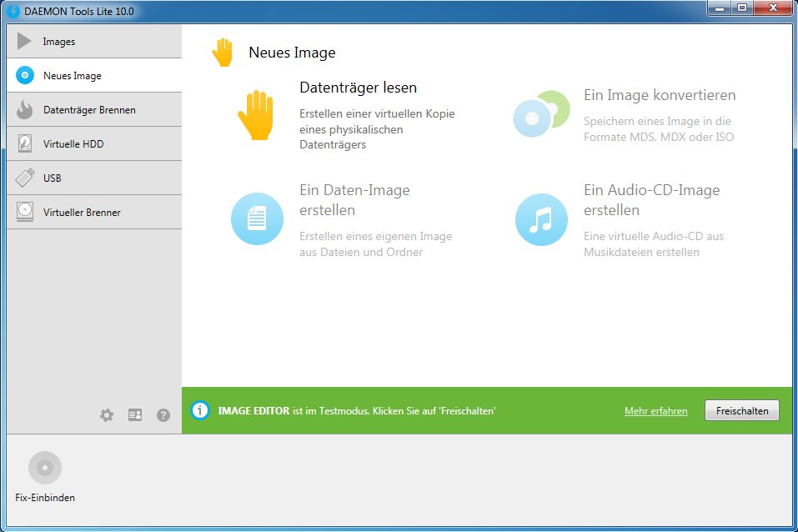The image size is (798, 532).
Task: Click the gear settings icon in sidebar
Action: click(107, 414)
